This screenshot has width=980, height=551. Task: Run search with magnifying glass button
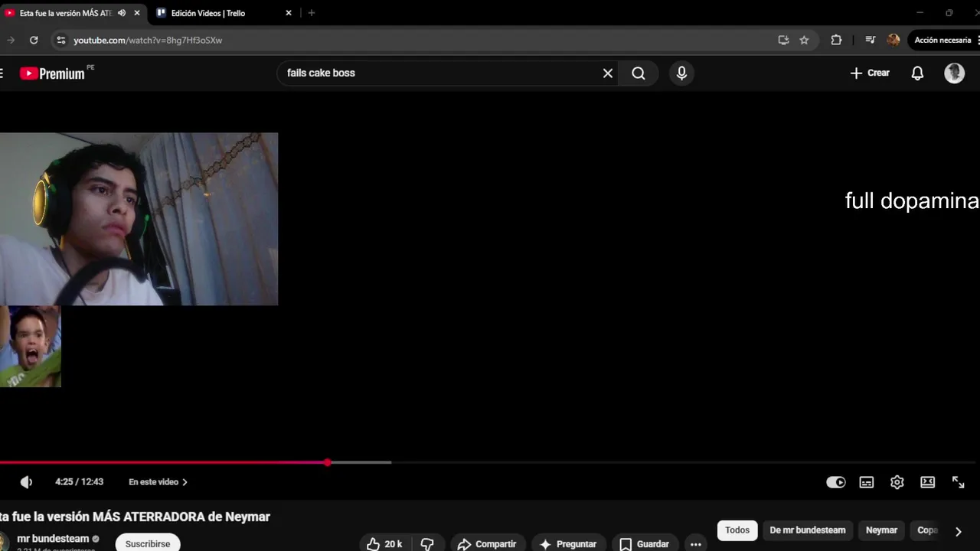[639, 73]
